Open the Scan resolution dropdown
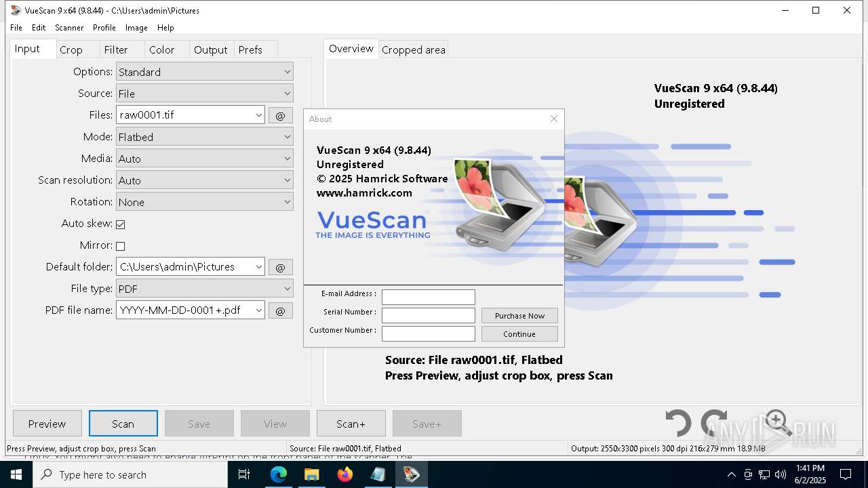868x488 pixels. (x=205, y=180)
